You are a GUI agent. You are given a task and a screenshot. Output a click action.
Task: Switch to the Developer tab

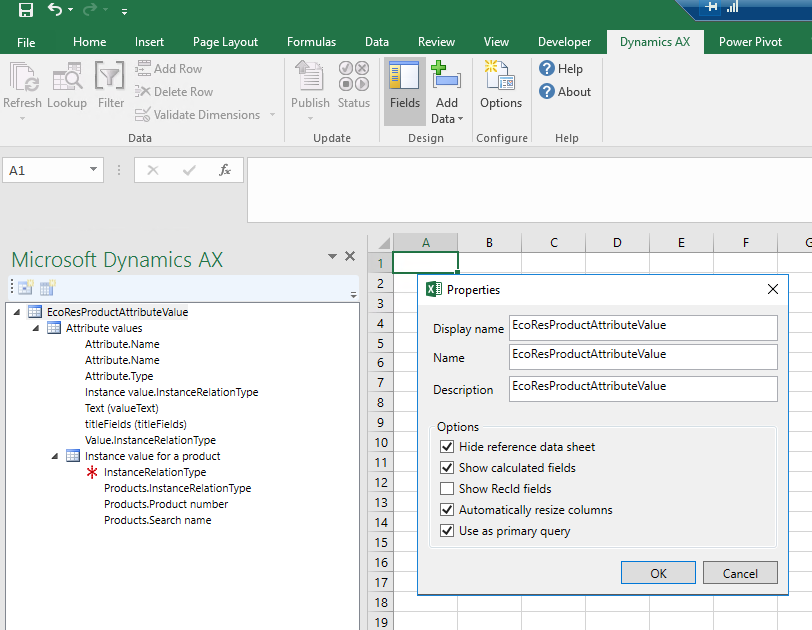point(564,42)
